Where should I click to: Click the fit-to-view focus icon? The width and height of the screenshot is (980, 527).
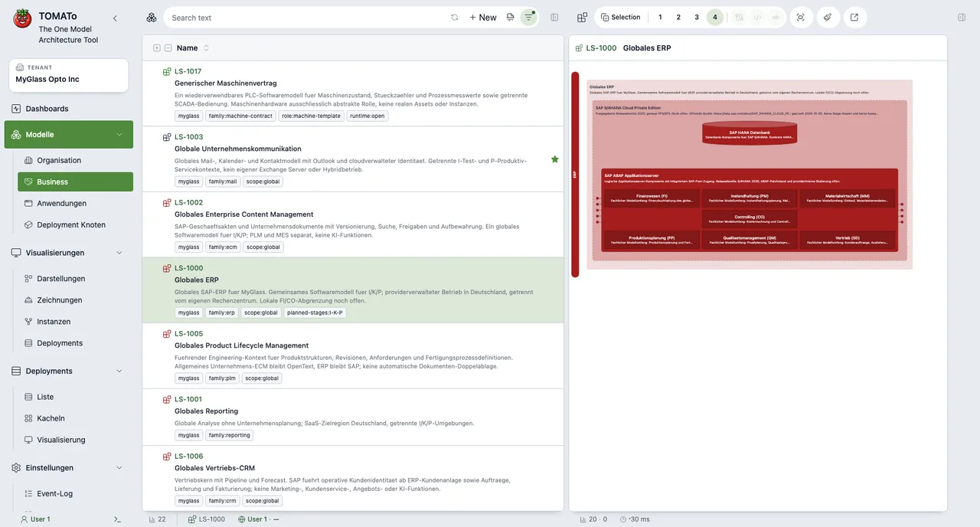pyautogui.click(x=801, y=18)
